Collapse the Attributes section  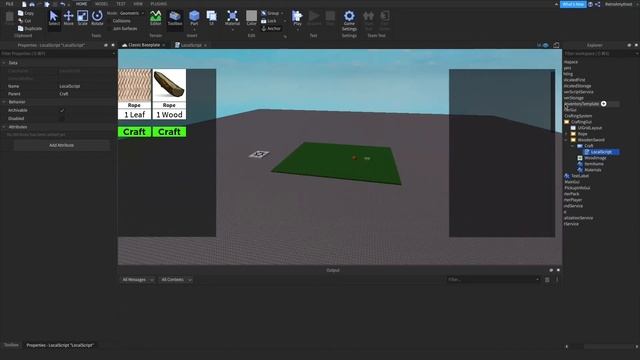coord(4,127)
